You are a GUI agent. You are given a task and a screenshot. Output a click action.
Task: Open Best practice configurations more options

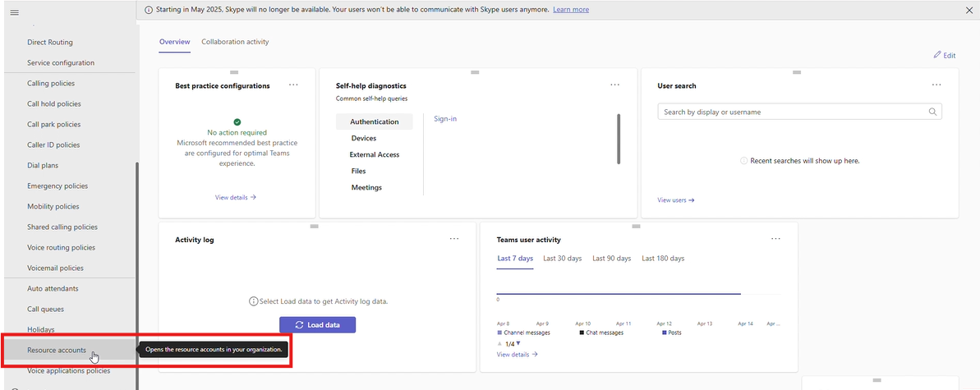(294, 85)
